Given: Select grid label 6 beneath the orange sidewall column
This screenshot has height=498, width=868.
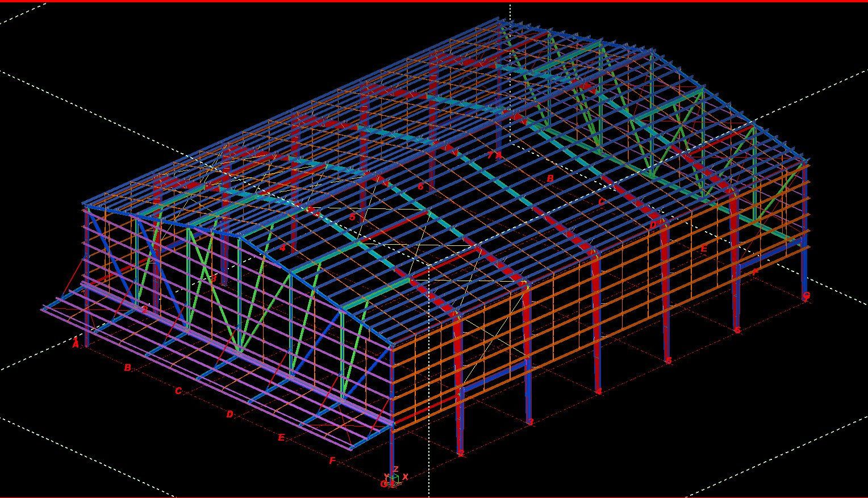Looking at the screenshot, I should pos(737,329).
